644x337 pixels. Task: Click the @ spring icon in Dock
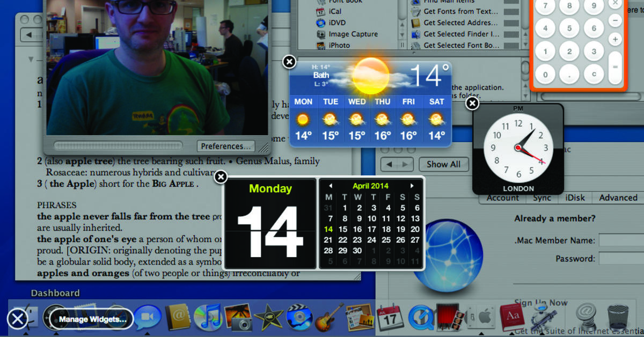click(586, 318)
